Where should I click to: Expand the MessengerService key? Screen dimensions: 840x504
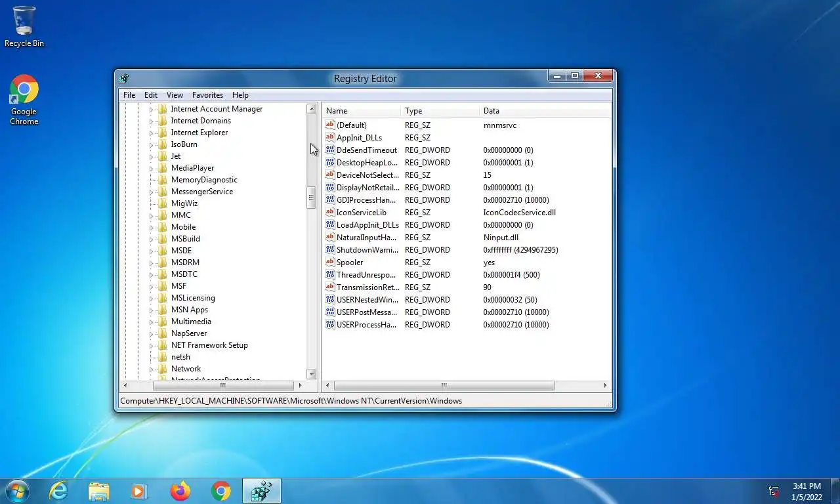[x=151, y=192]
